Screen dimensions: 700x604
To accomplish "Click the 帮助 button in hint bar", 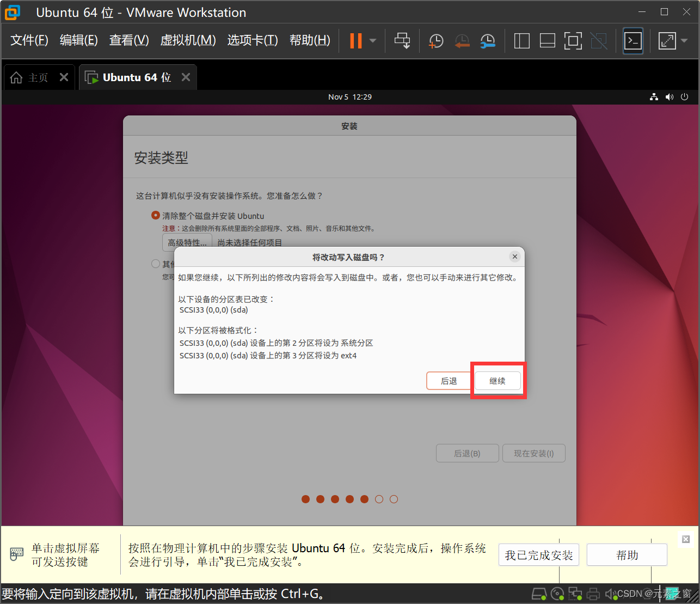I will click(627, 555).
